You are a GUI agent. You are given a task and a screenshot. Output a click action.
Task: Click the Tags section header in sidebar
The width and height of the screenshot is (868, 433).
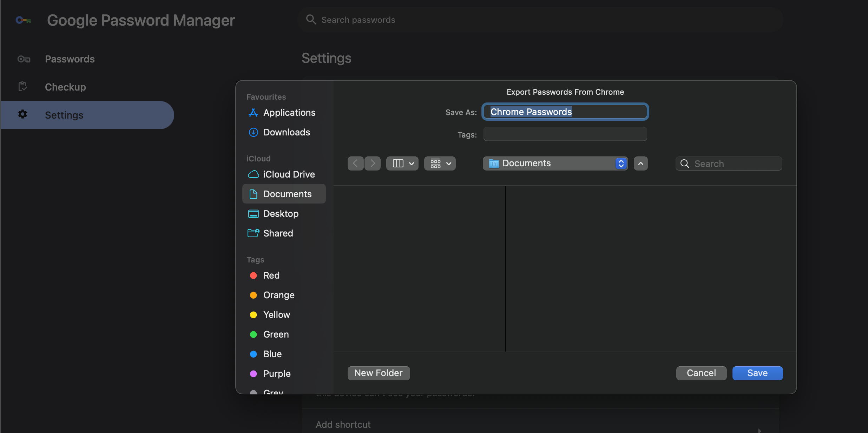[255, 260]
